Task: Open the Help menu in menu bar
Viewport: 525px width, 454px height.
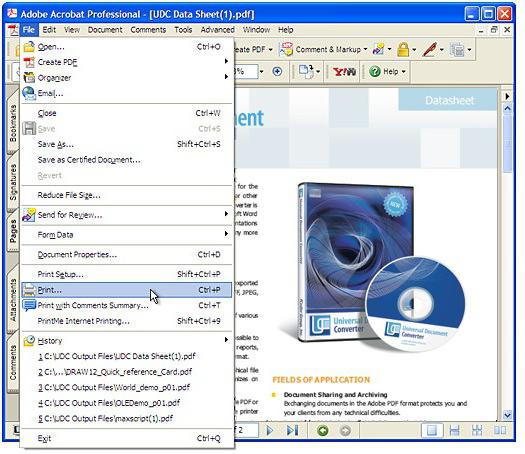Action: 286,30
